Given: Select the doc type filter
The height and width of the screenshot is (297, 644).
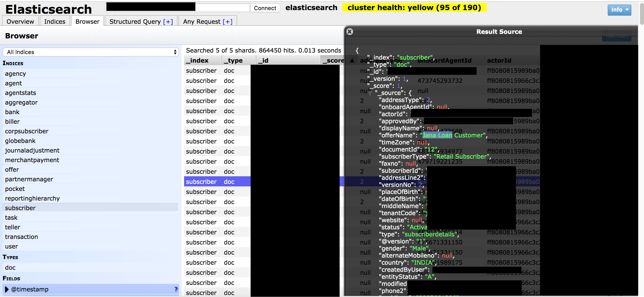Looking at the screenshot, I should [10, 267].
